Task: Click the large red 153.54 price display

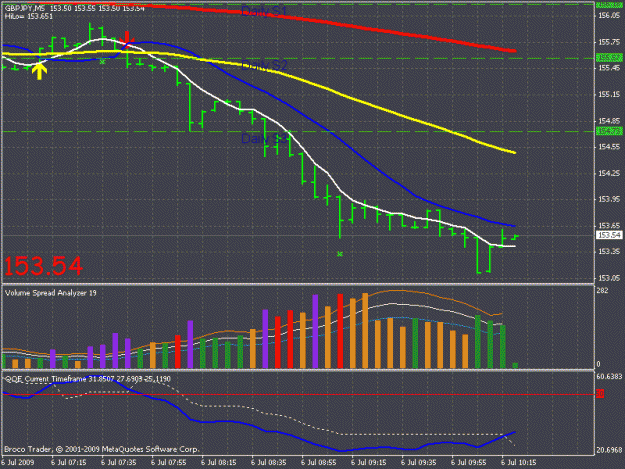Action: 43,266
